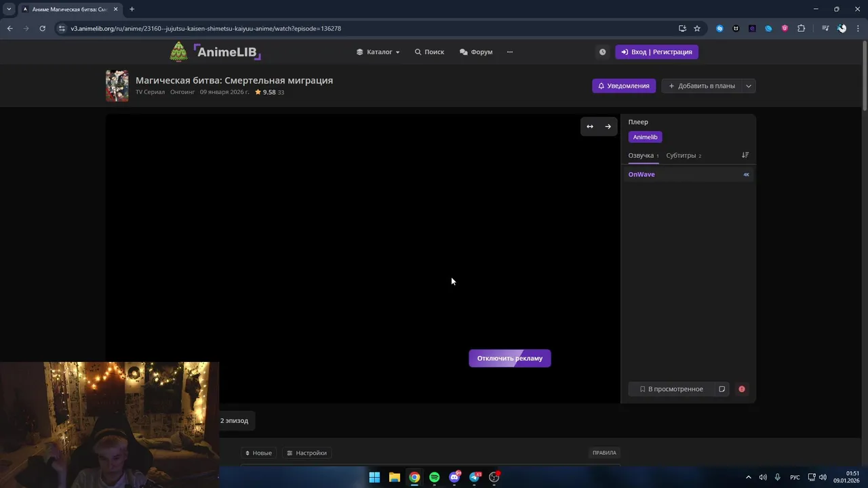The height and width of the screenshot is (488, 868).
Task: Go to next episode with right arrow icon
Action: pos(608,126)
